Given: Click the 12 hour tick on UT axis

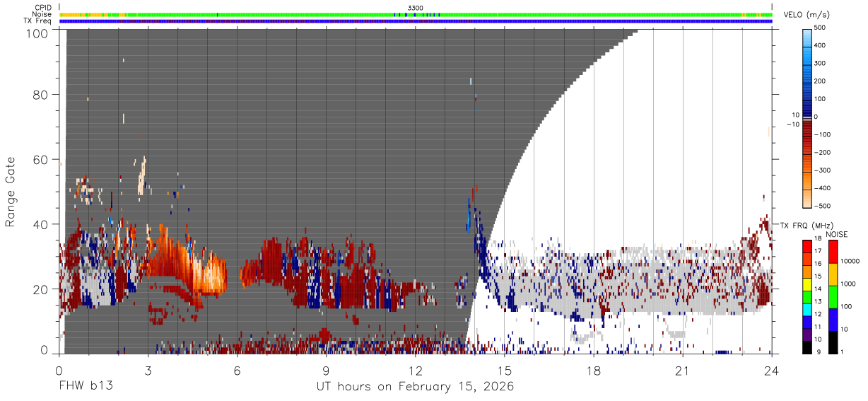Looking at the screenshot, I should 416,370.
